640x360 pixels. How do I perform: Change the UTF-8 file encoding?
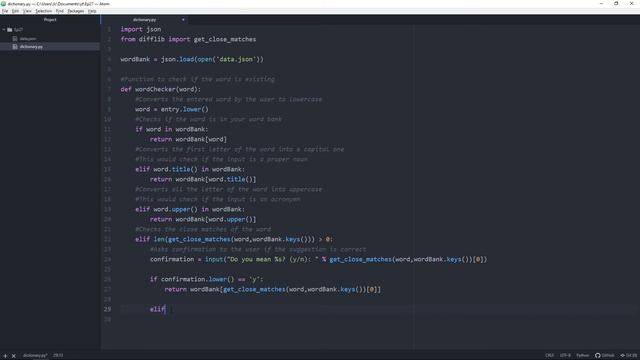(565, 356)
